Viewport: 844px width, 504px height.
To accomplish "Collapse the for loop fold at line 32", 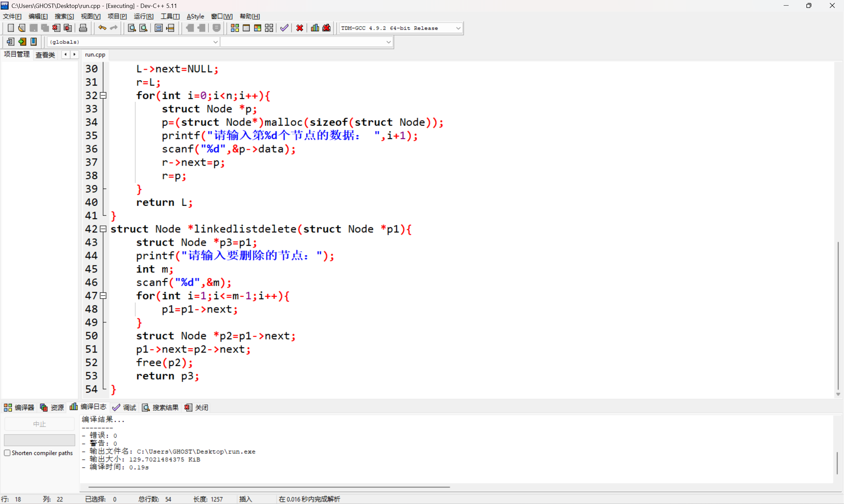I will coord(104,96).
